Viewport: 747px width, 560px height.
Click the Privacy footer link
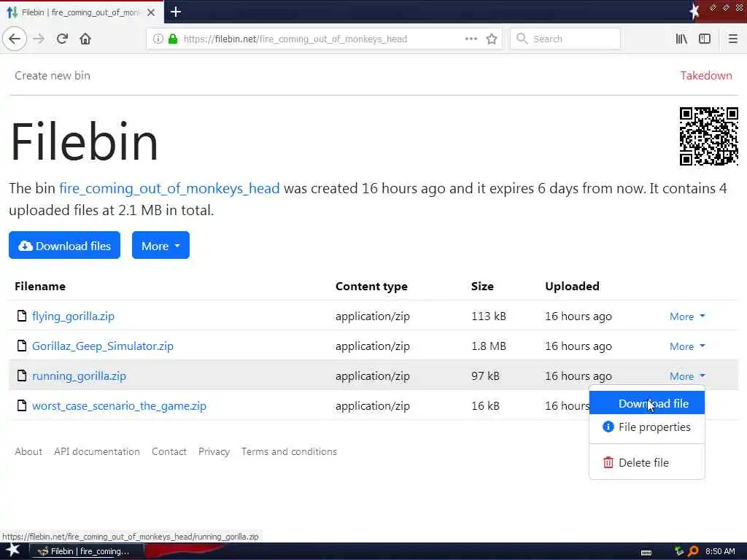(214, 451)
